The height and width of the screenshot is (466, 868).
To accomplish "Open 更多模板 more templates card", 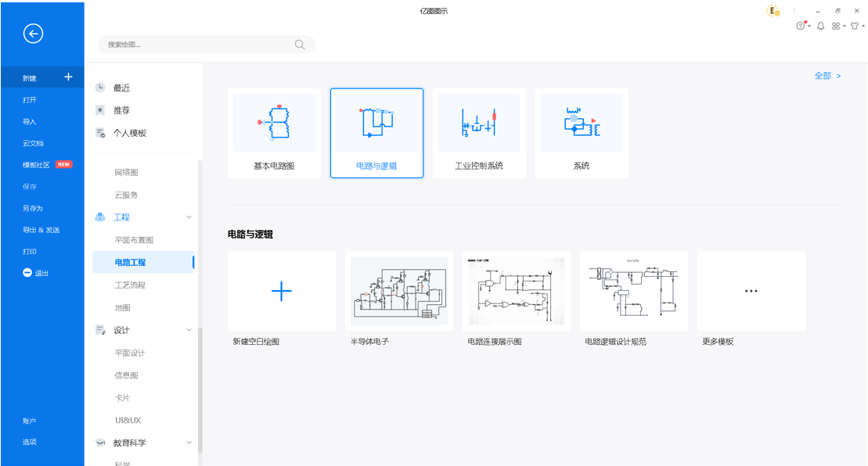I will (751, 292).
